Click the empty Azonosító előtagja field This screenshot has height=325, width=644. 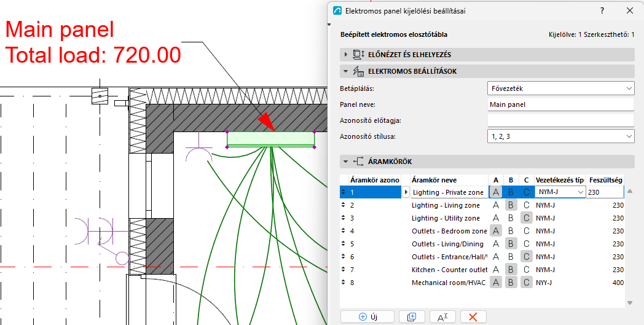click(x=561, y=120)
